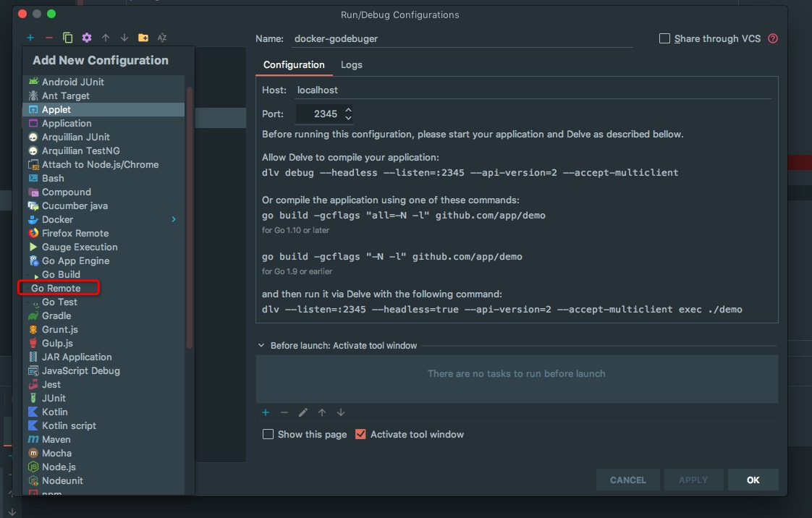Viewport: 812px width, 518px height.
Task: Enable the Share through VCS checkbox
Action: (x=664, y=38)
